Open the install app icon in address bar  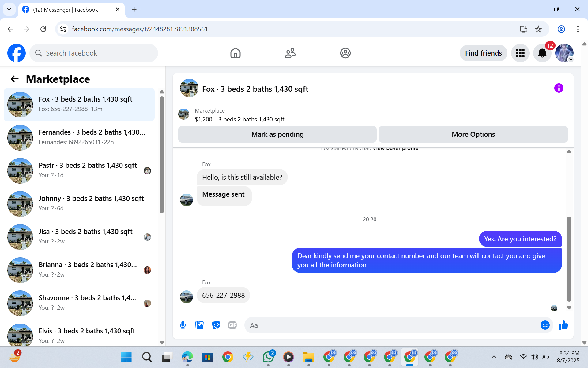coord(523,29)
